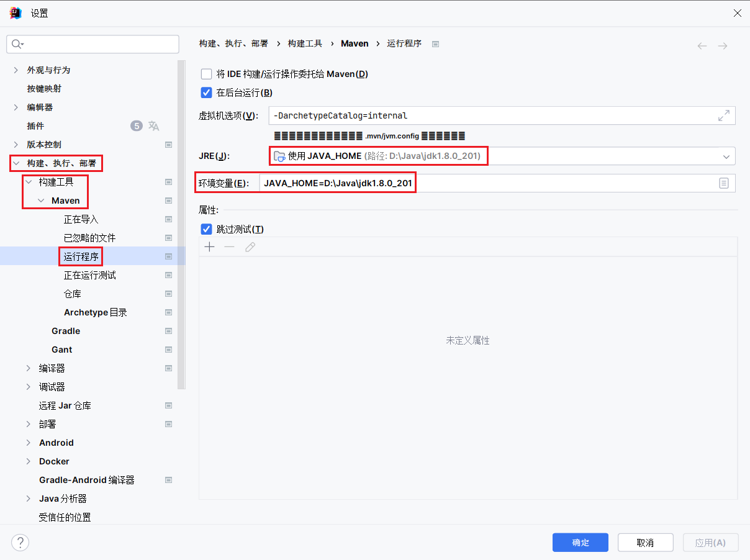Expand the 版本控制 section
This screenshot has height=560, width=750.
[x=16, y=145]
